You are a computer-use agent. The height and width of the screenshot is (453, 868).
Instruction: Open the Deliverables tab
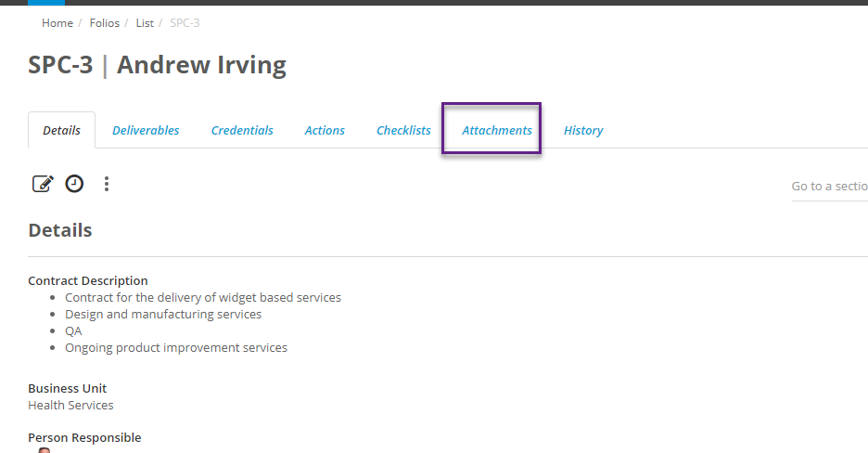click(146, 131)
